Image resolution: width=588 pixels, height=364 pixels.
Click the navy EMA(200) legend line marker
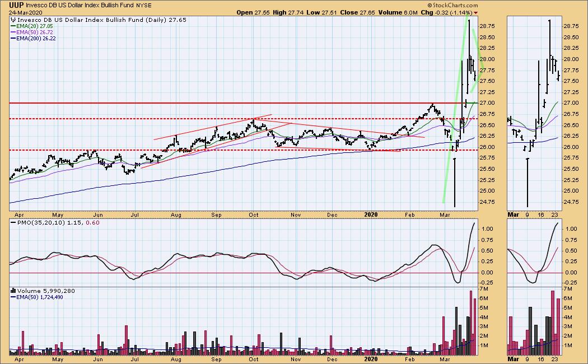[x=13, y=38]
